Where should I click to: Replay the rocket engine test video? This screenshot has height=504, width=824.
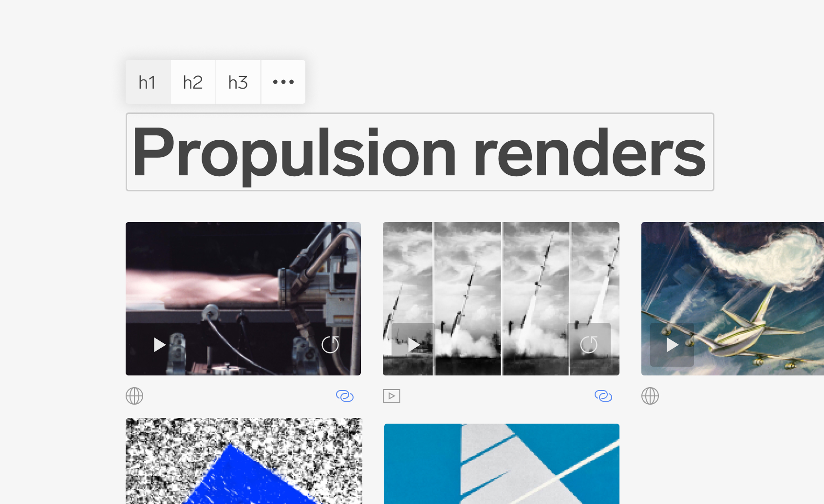pos(330,345)
